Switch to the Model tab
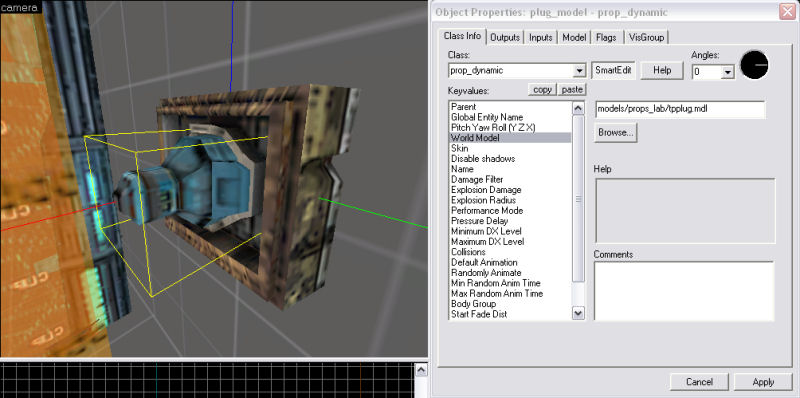This screenshot has width=800, height=398. pyautogui.click(x=574, y=37)
